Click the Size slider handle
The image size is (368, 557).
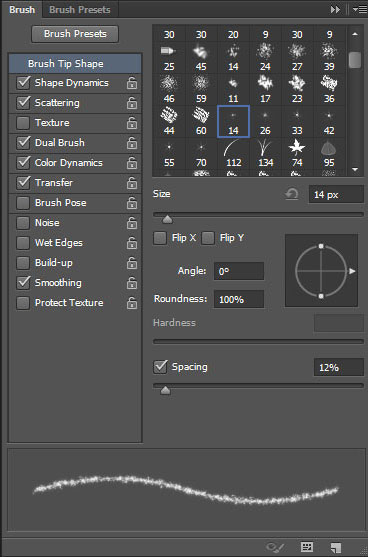click(167, 220)
